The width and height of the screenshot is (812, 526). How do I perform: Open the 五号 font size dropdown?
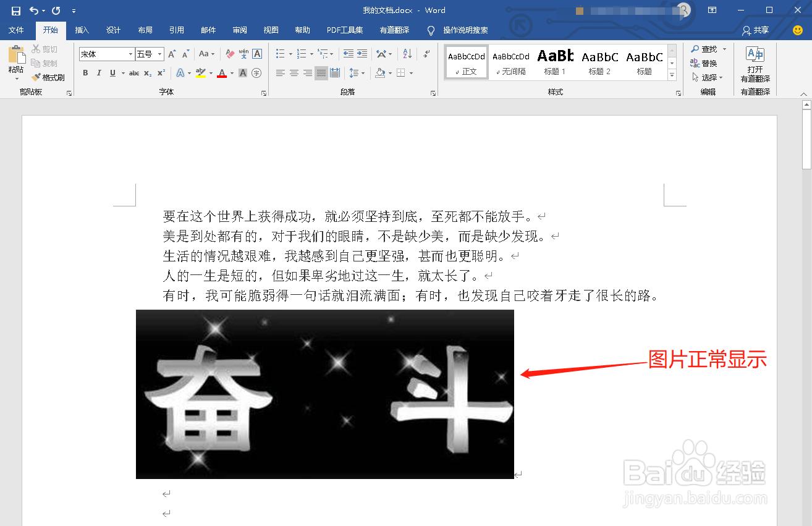coord(159,54)
